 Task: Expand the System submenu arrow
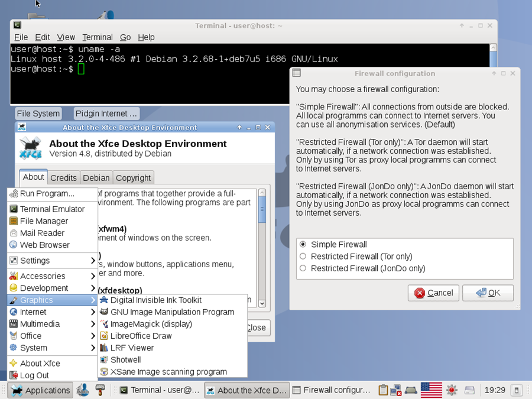point(93,348)
